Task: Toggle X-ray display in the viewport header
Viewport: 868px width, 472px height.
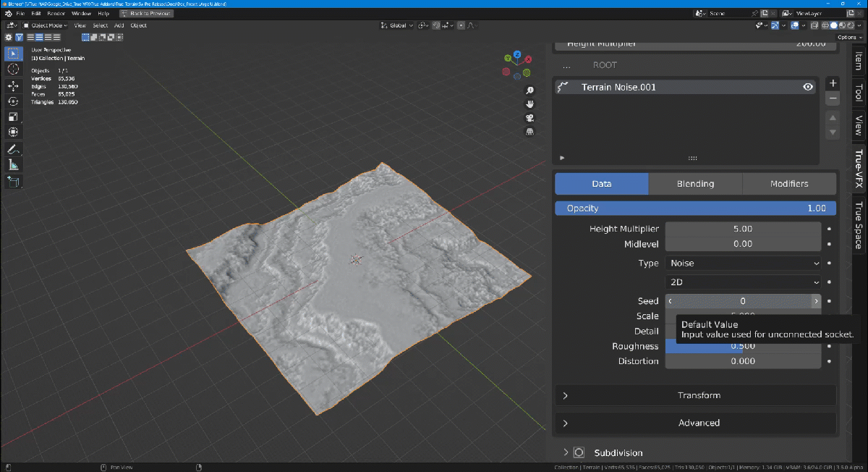Action: coord(814,25)
